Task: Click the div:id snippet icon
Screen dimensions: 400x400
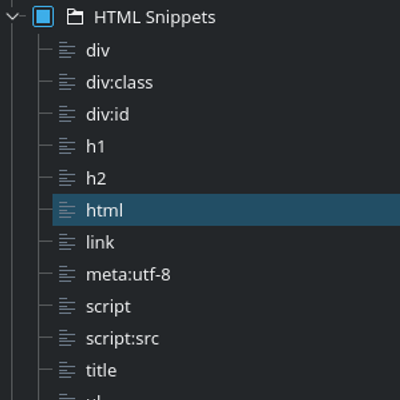Action: point(67,114)
